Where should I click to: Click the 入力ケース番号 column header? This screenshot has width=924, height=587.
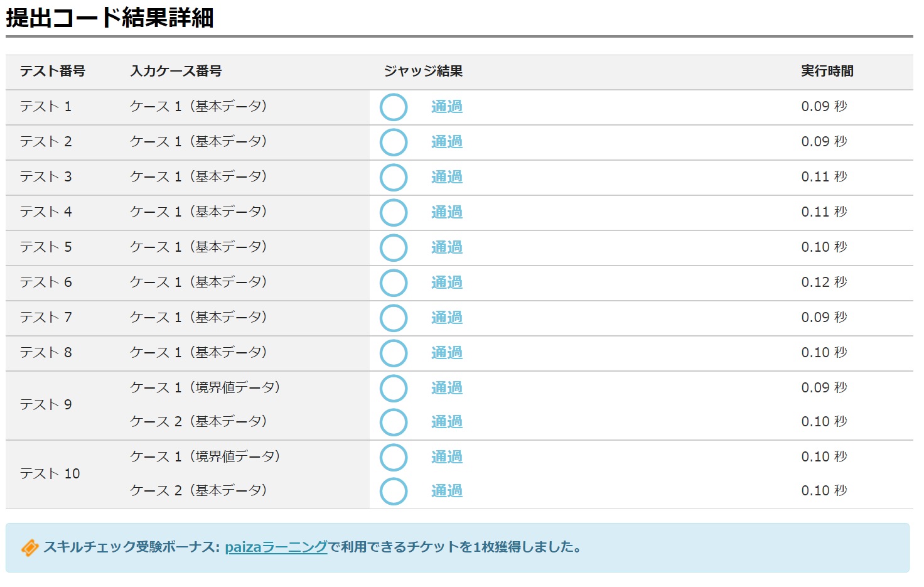[176, 72]
